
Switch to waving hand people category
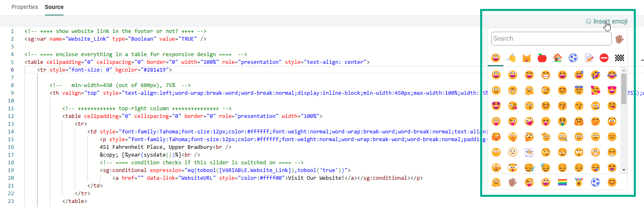[511, 58]
